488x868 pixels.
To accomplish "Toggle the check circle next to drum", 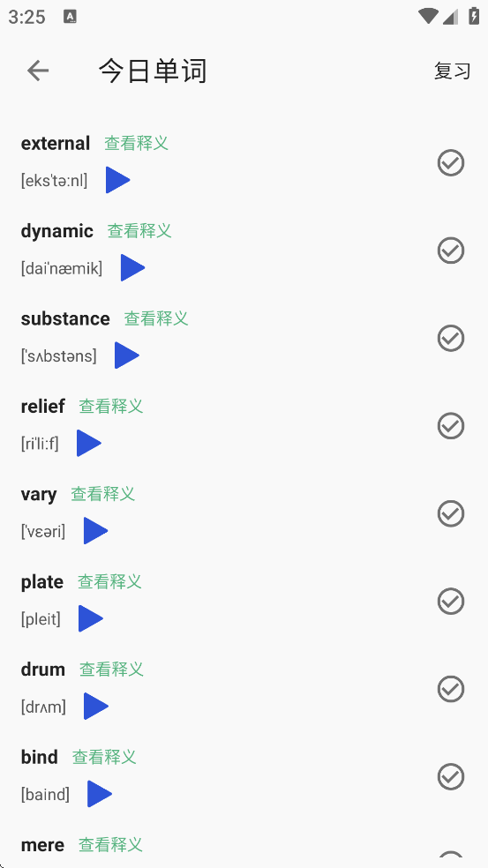I will pos(451,689).
